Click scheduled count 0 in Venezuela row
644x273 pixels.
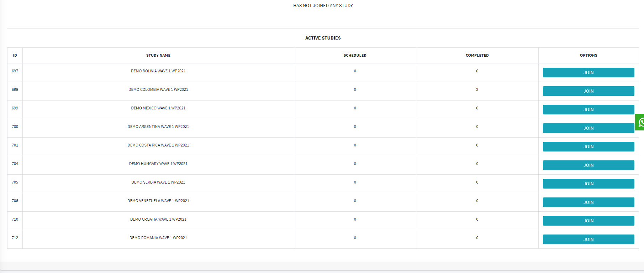[355, 201]
